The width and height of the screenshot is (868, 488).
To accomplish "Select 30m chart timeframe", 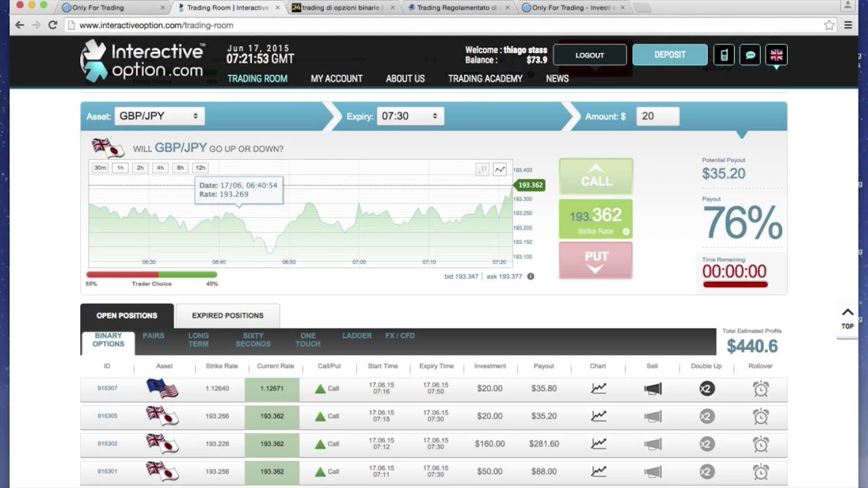I will click(x=100, y=167).
